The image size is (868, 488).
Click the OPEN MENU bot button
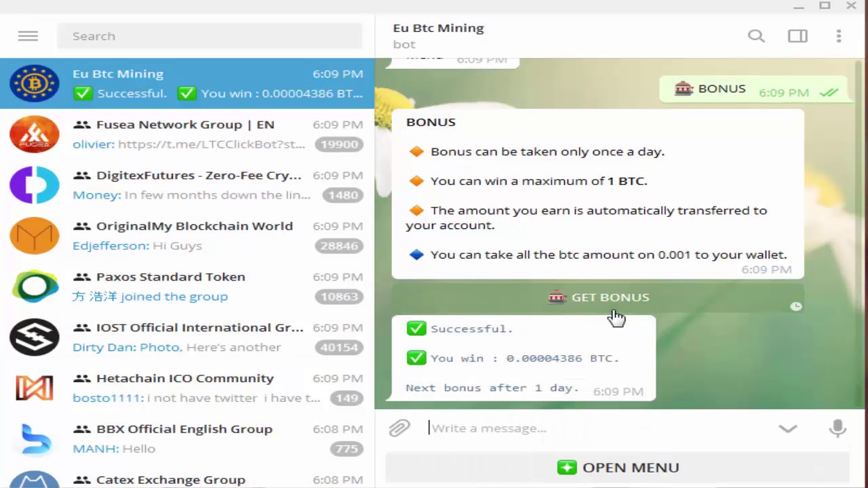click(617, 468)
